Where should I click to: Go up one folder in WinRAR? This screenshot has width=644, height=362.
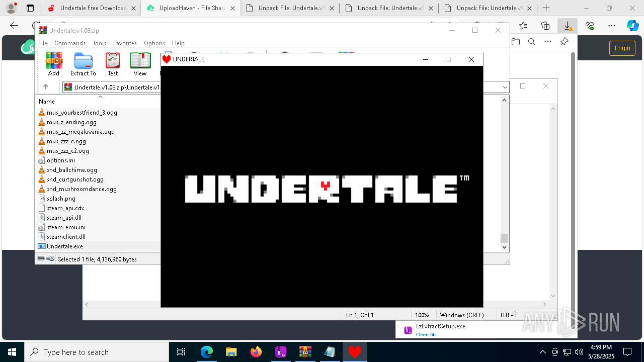tap(46, 87)
